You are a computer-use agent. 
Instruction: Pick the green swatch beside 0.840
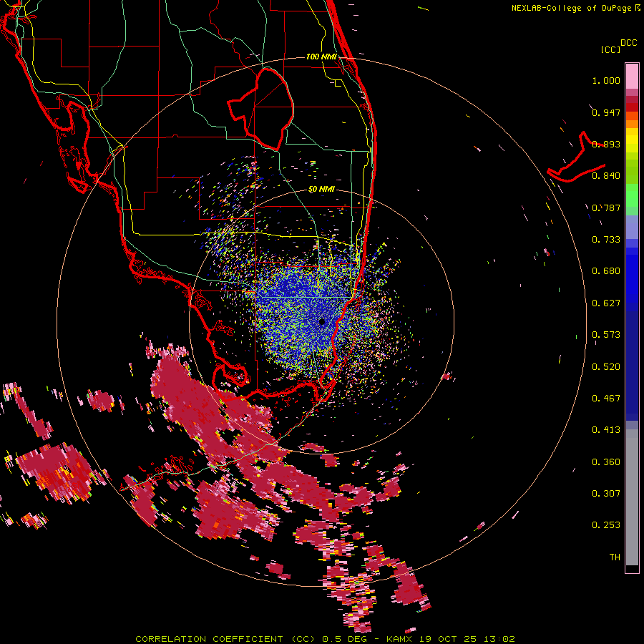click(x=632, y=172)
